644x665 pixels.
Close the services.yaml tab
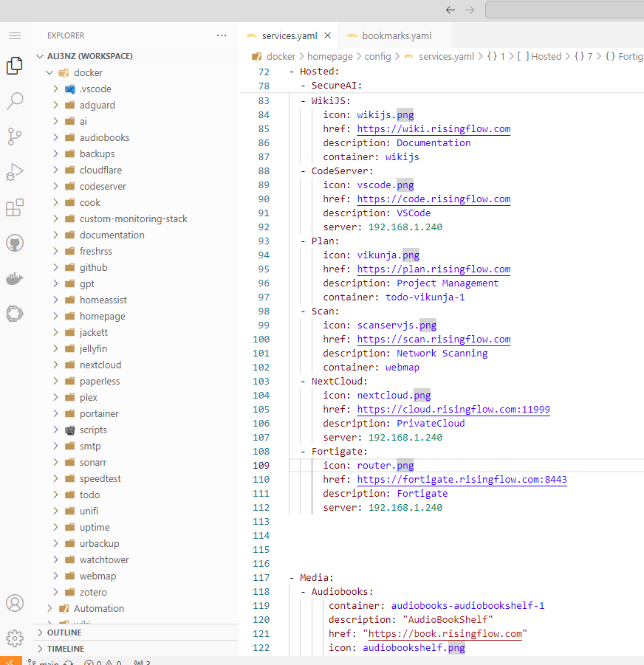coord(327,35)
